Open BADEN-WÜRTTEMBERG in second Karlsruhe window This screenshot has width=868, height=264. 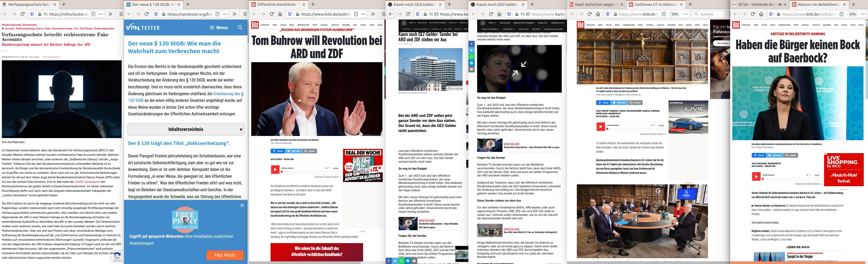(x=524, y=23)
